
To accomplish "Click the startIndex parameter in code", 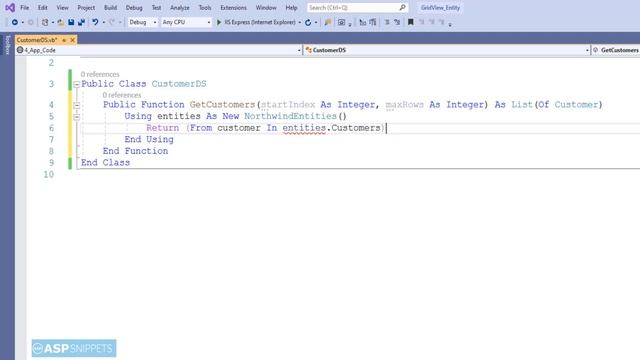I will tap(288, 105).
